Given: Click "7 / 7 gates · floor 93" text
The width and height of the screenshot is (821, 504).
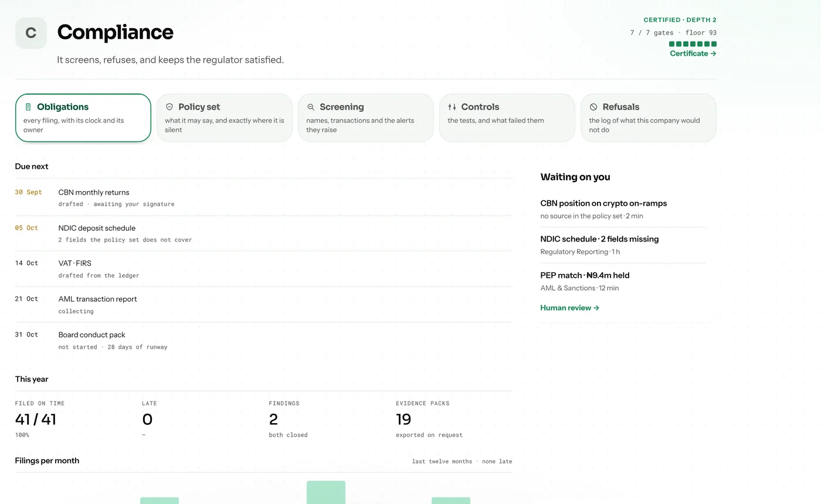Looking at the screenshot, I should coord(673,33).
